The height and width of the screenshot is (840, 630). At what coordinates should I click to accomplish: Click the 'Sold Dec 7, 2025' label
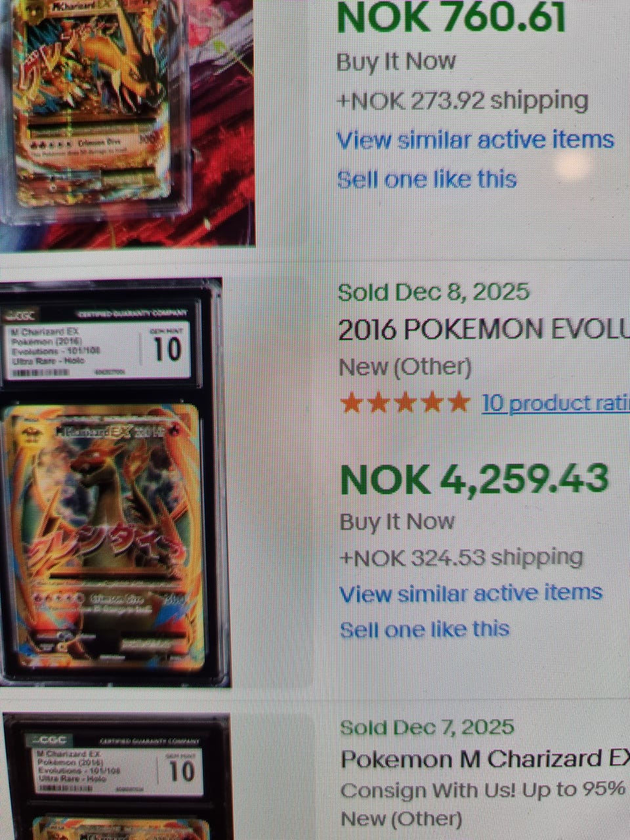click(427, 727)
